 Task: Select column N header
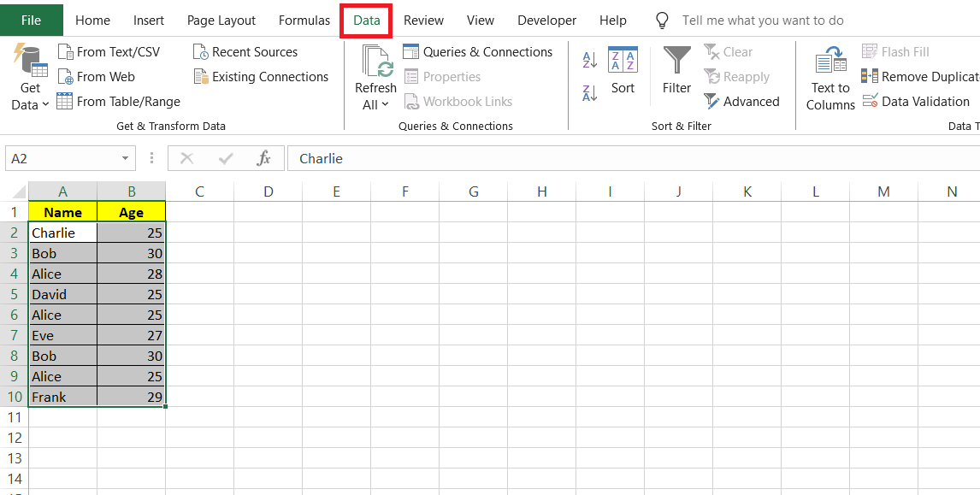click(951, 192)
